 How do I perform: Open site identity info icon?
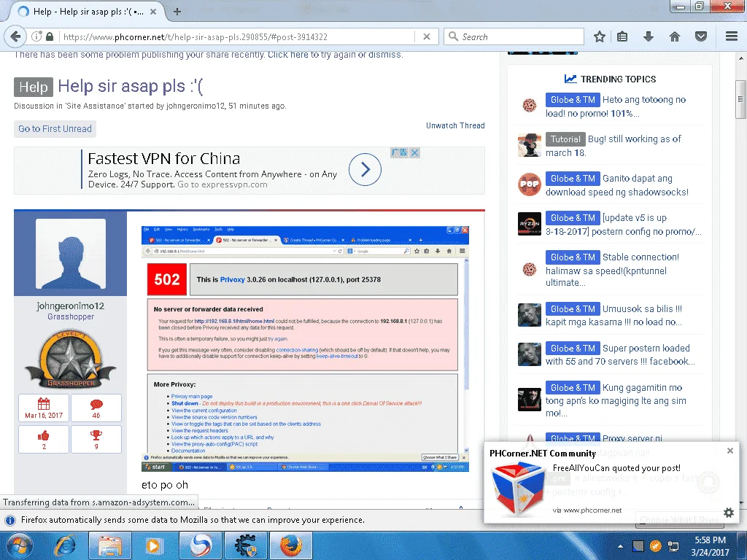click(x=36, y=36)
